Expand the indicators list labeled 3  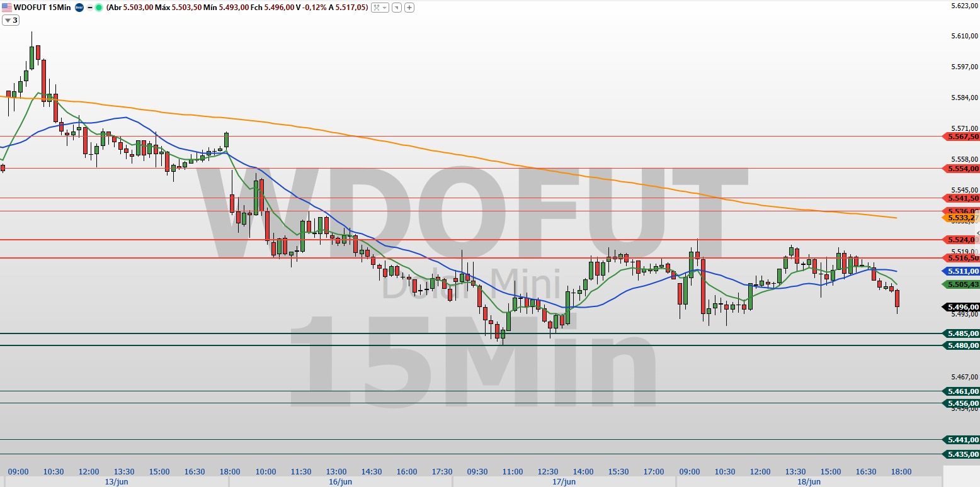coord(11,20)
